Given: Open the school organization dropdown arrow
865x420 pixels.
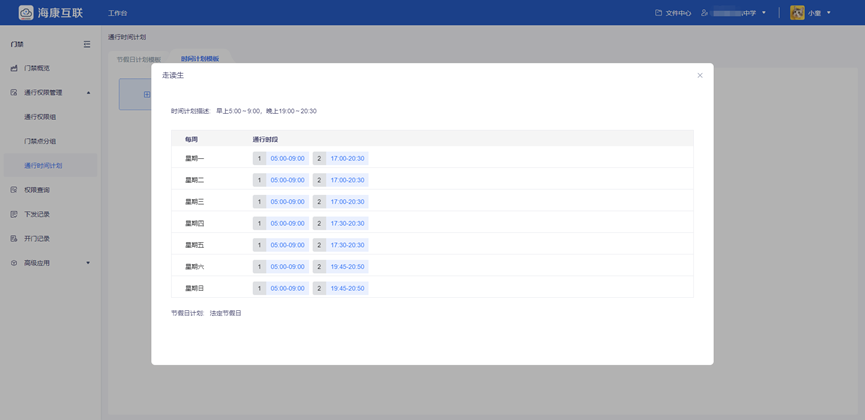Looking at the screenshot, I should click(x=764, y=13).
